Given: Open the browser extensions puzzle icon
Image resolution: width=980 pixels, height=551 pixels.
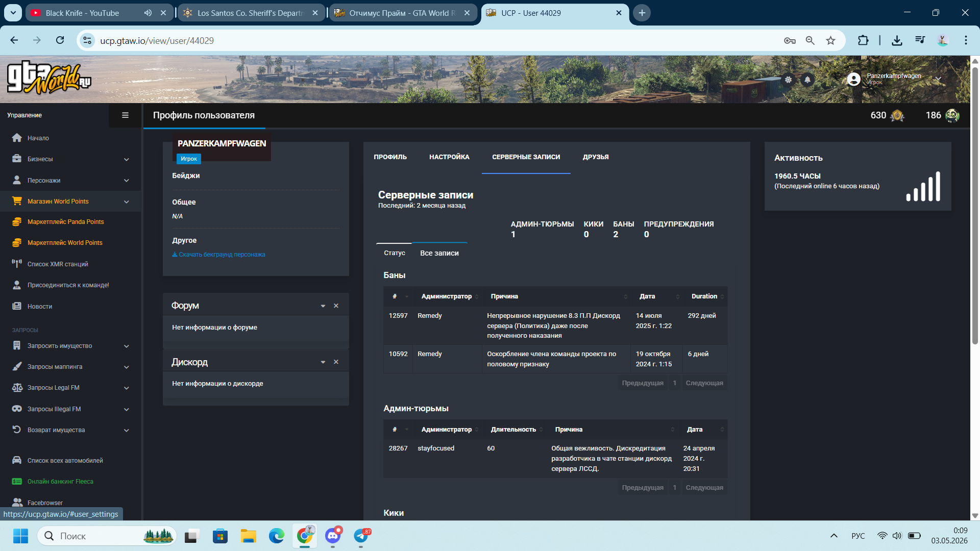Looking at the screenshot, I should (x=863, y=40).
